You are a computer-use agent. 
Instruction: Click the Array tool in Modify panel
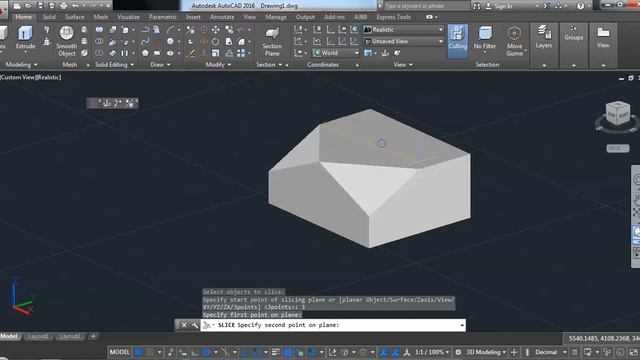(241, 53)
